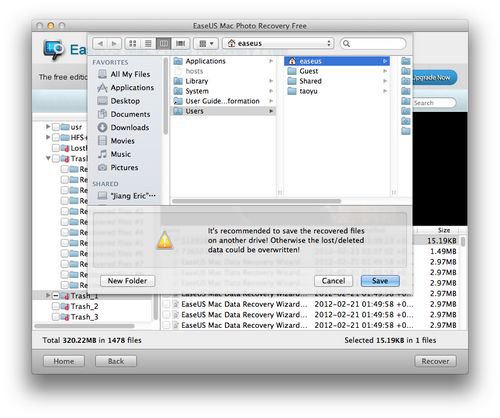Image resolution: width=500 pixels, height=418 pixels.
Task: Select Users folder in first column
Action: (x=223, y=111)
